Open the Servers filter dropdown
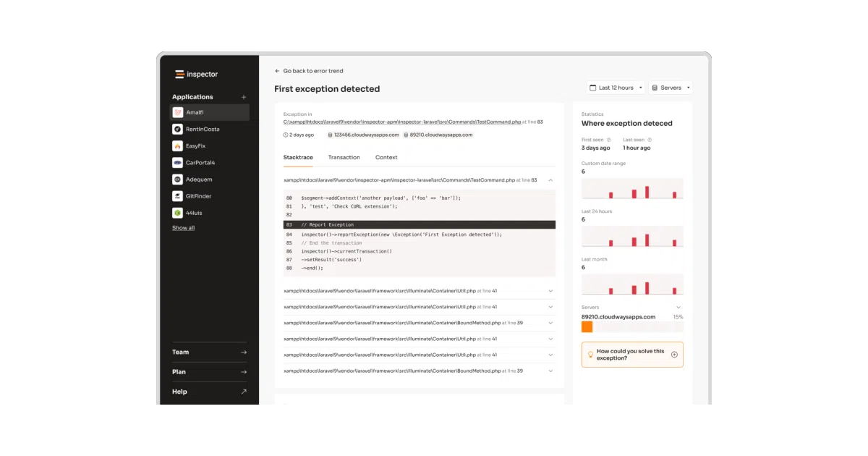This screenshot has height=456, width=868. (671, 88)
